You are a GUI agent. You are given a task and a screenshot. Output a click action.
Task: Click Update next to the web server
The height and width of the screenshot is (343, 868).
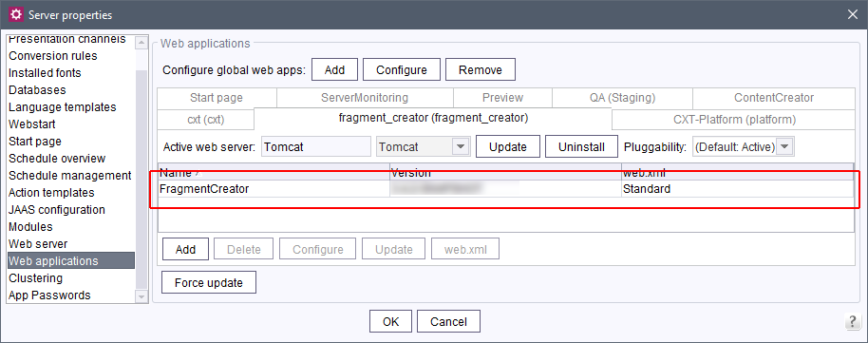[508, 147]
